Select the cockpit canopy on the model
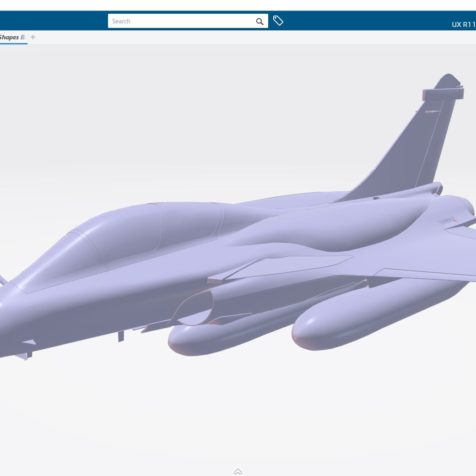This screenshot has height=476, width=476. [133, 233]
